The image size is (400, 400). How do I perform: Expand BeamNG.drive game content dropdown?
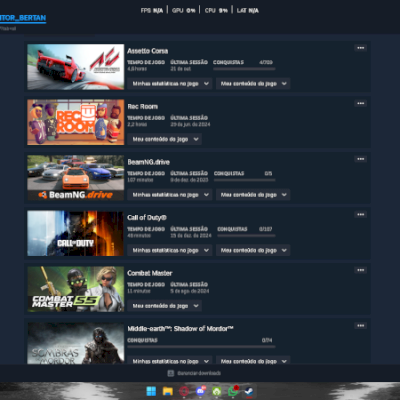point(253,195)
